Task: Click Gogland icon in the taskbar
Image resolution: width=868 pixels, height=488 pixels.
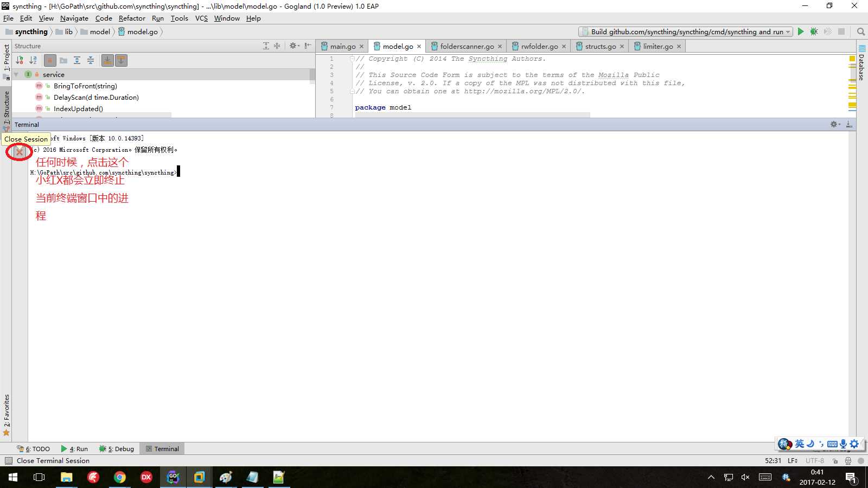Action: pos(173,477)
